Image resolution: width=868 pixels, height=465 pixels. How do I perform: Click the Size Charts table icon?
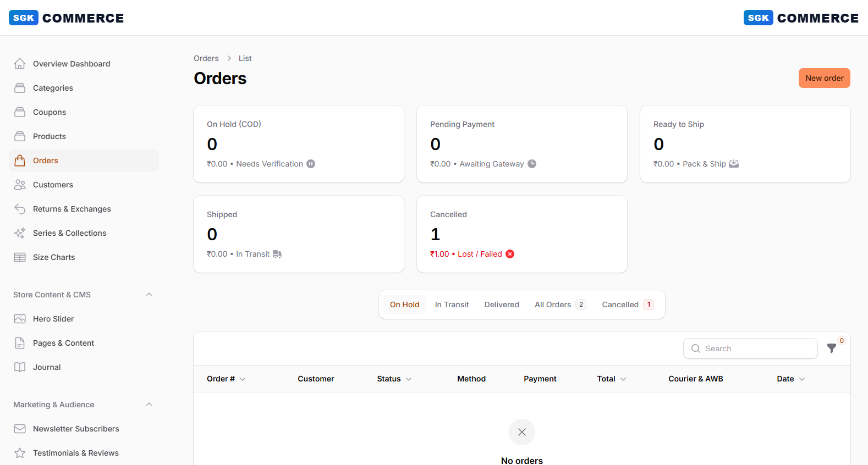pos(20,257)
